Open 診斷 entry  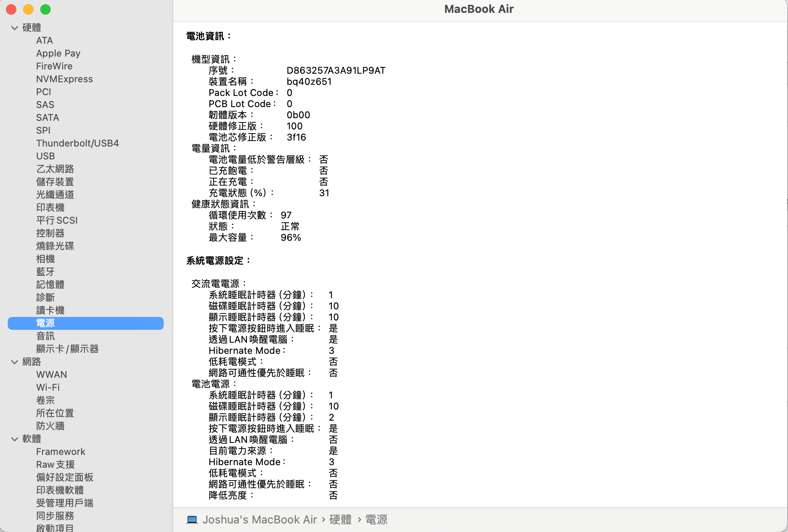pyautogui.click(x=45, y=298)
